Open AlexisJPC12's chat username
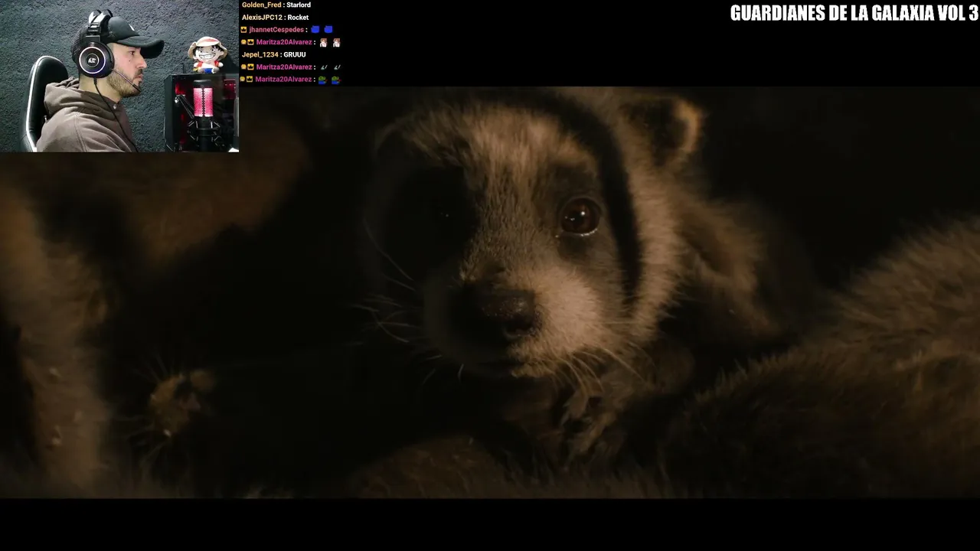The width and height of the screenshot is (980, 551). (262, 18)
